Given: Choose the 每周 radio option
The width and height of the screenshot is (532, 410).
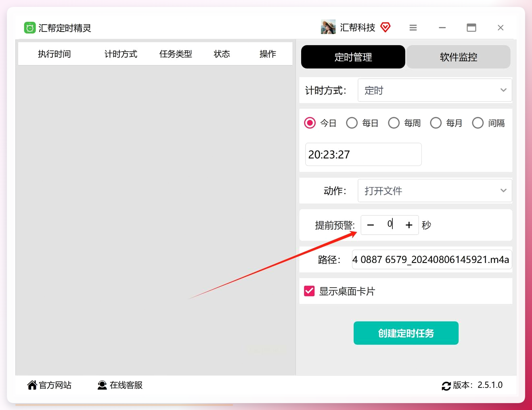Looking at the screenshot, I should pyautogui.click(x=394, y=123).
